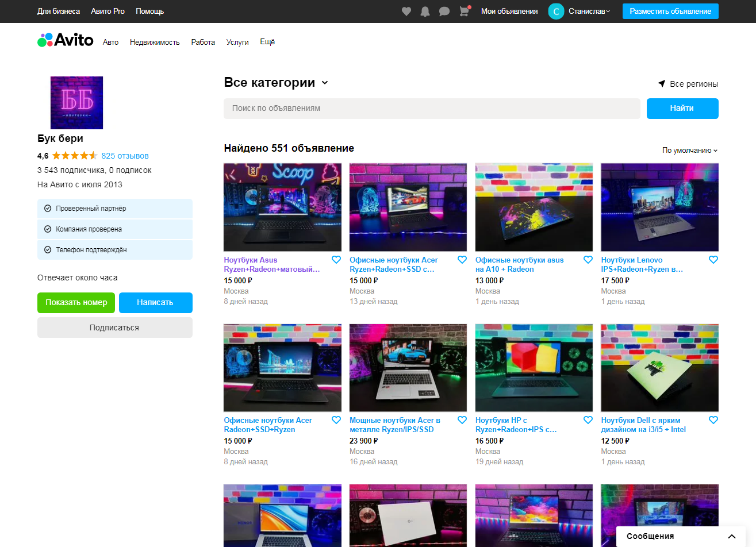Open the По умолчанию sort dropdown
The image size is (756, 547).
[x=690, y=151]
